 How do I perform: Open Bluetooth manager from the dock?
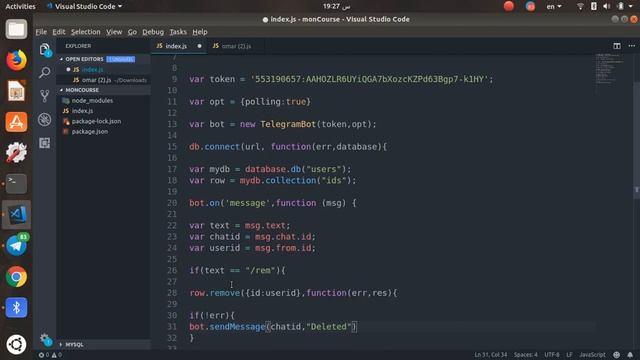click(16, 307)
